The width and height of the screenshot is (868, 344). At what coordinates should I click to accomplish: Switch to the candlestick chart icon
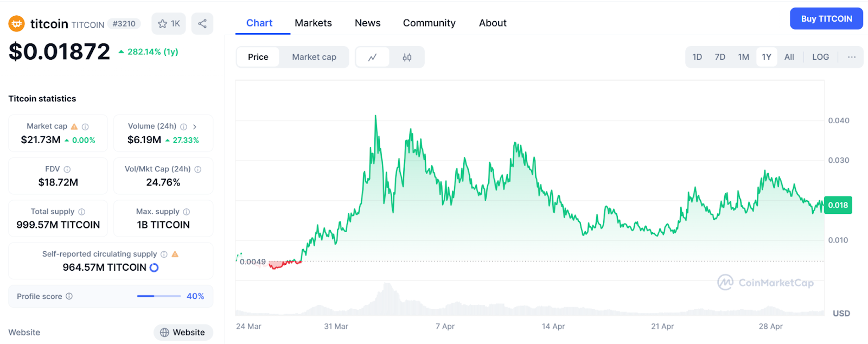tap(407, 57)
